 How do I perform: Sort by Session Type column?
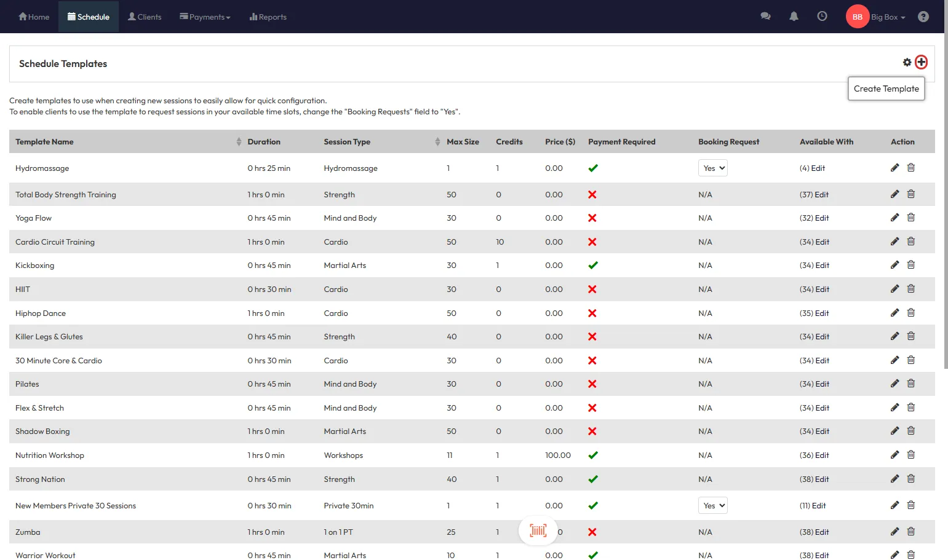coord(437,142)
